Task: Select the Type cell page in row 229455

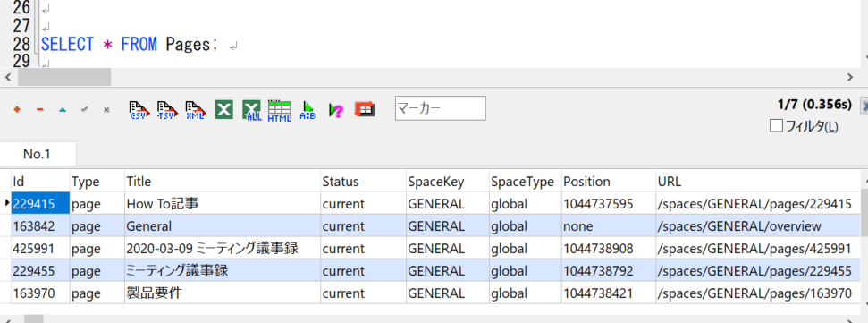Action: [97, 270]
